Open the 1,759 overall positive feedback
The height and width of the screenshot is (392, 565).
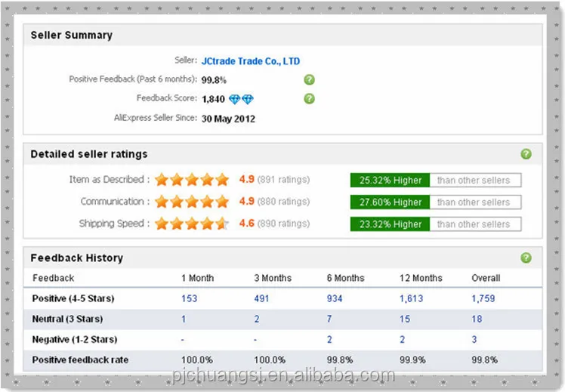pos(483,298)
